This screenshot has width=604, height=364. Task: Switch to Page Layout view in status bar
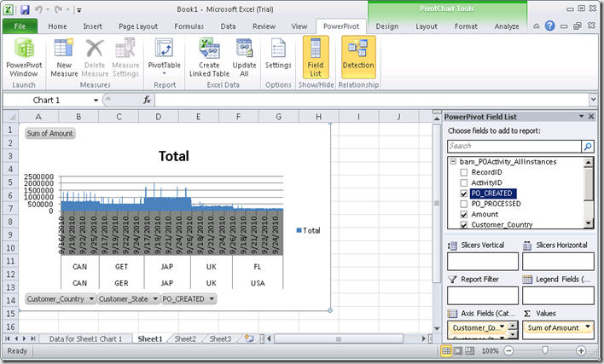tap(458, 351)
